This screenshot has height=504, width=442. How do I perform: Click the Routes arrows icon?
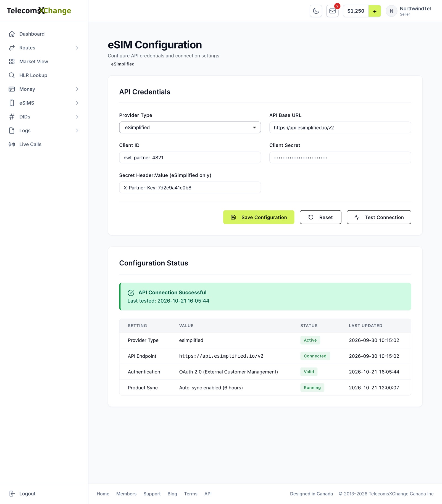coord(12,48)
